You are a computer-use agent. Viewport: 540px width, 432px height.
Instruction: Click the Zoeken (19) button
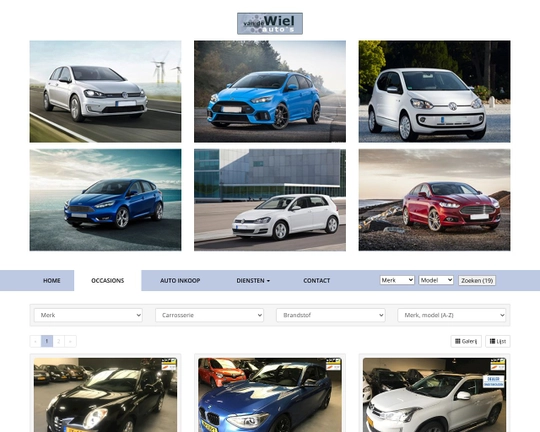coord(477,280)
